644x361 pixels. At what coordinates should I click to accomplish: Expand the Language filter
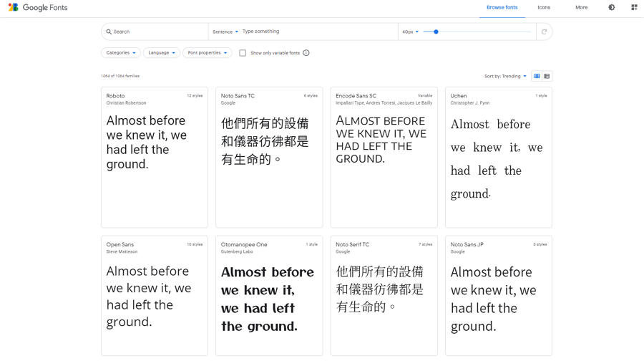point(162,52)
